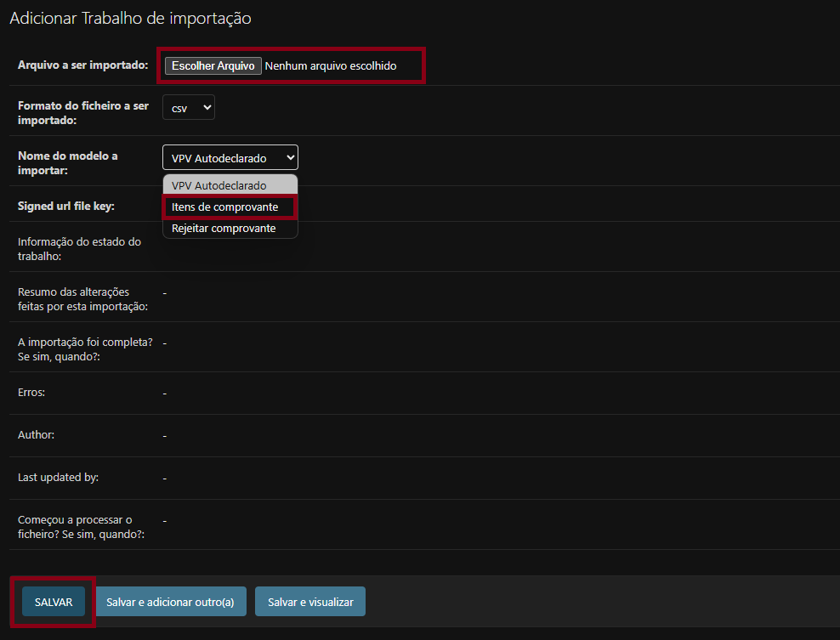The height and width of the screenshot is (640, 840).
Task: Click the 'Last updated by' field label
Action: click(x=58, y=478)
